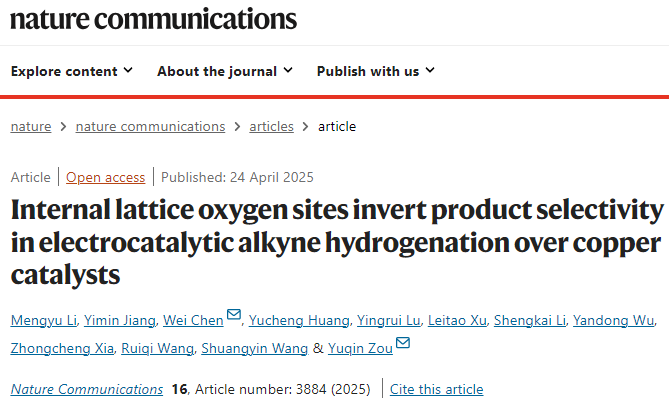Viewport: 669px width, 404px height.
Task: Expand the Publish with us dropdown
Action: [375, 71]
